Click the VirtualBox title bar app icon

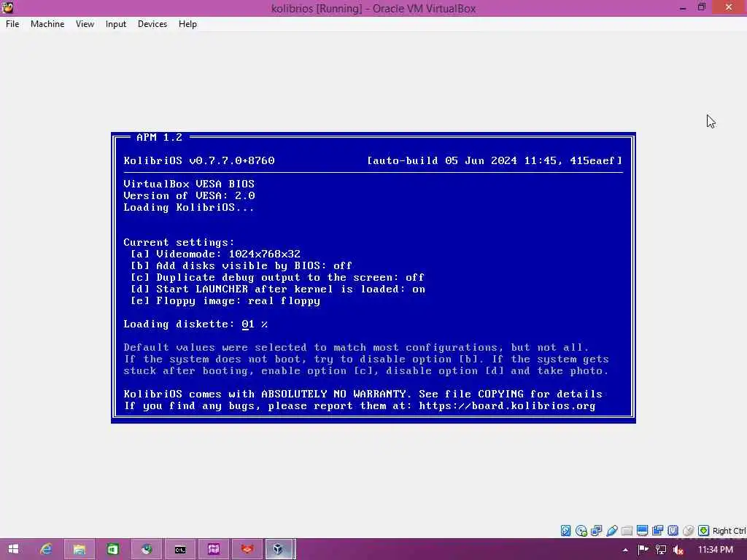tap(7, 7)
